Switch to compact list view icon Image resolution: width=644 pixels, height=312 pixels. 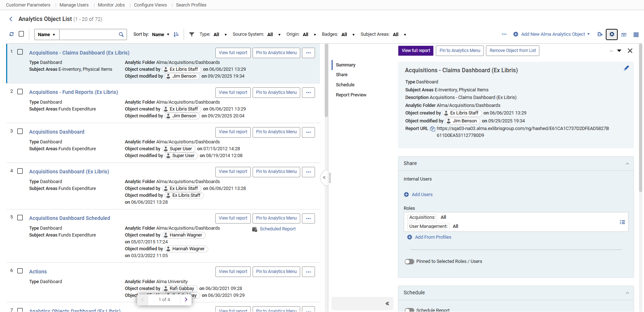[x=624, y=35]
